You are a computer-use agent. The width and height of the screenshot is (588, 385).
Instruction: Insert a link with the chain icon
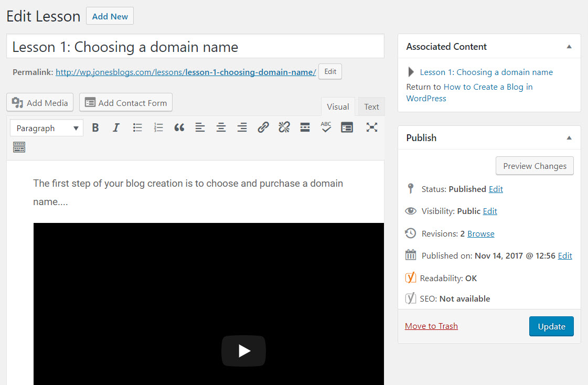tap(263, 128)
